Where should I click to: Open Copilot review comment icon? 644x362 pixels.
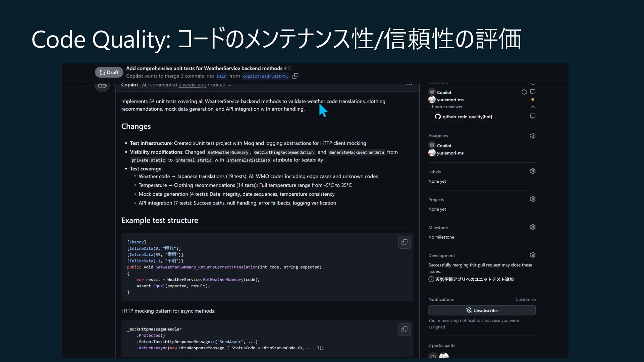pyautogui.click(x=533, y=92)
